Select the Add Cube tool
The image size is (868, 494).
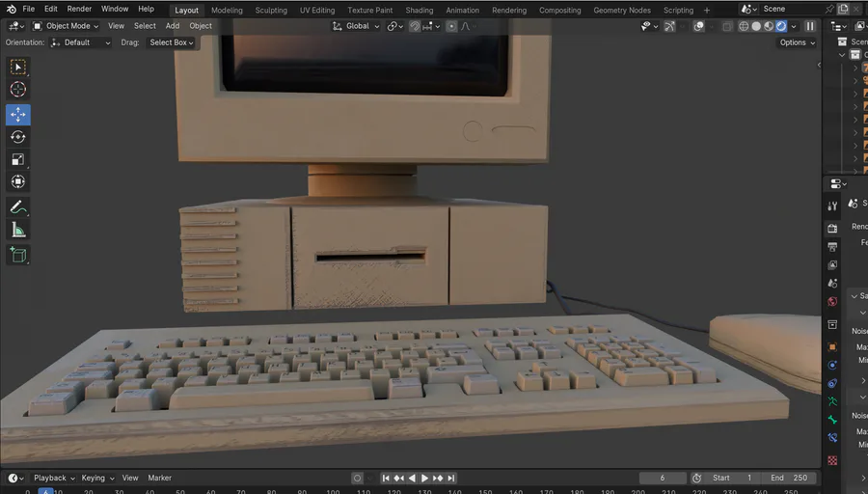click(x=18, y=255)
